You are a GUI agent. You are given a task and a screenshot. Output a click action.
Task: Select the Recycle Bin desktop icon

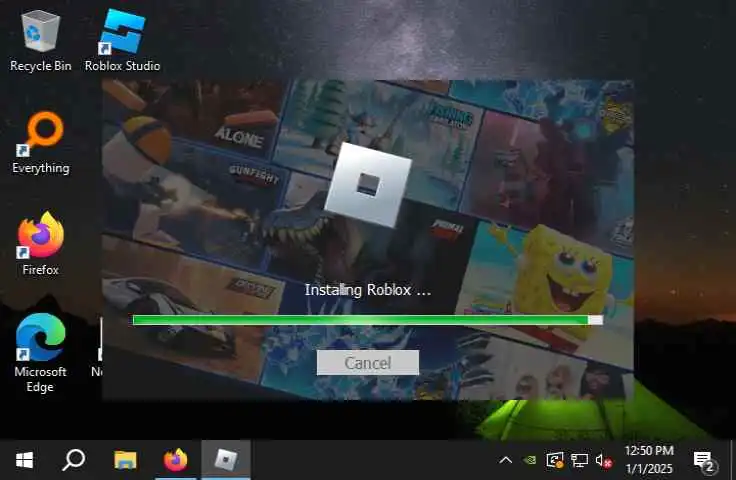tap(40, 40)
